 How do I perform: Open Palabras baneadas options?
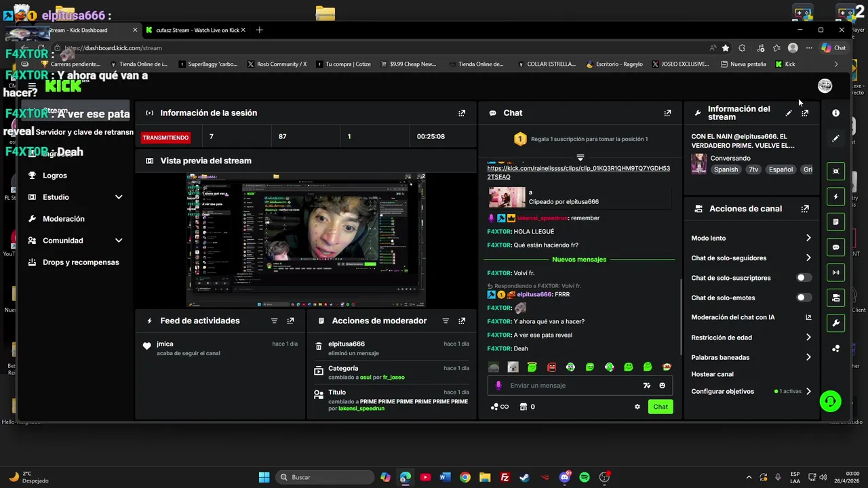click(x=751, y=357)
